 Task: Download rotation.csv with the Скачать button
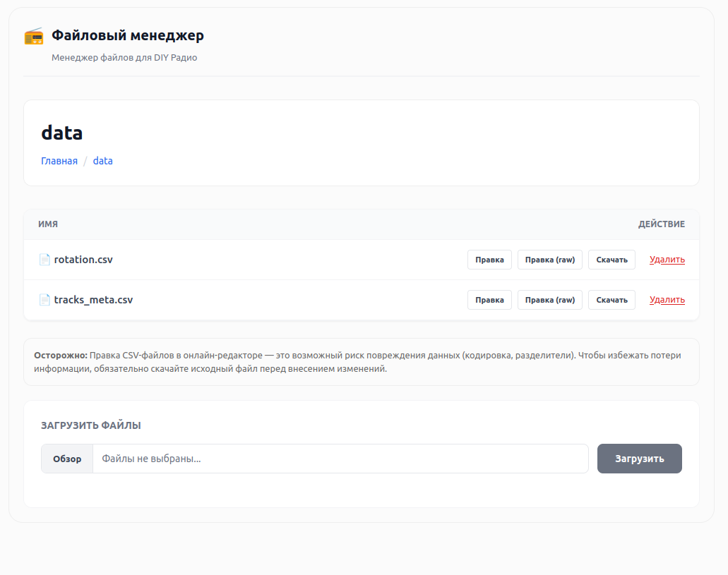(x=611, y=260)
